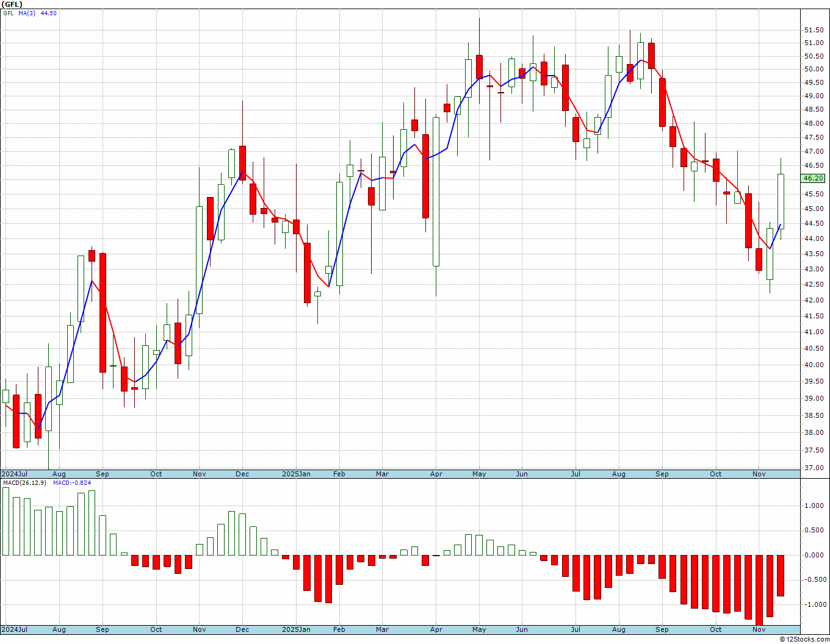
Task: Click the MACD:-0.824 value label
Action: point(72,483)
